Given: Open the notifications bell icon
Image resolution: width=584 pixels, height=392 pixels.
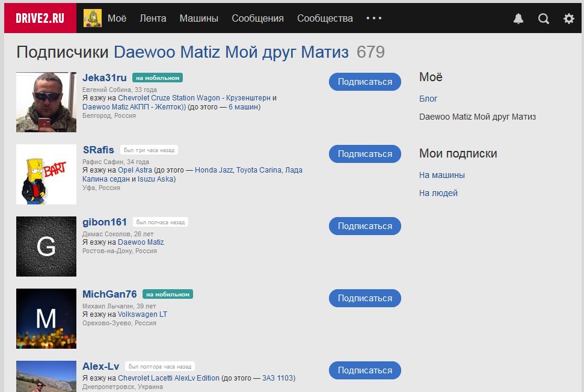Looking at the screenshot, I should click(x=518, y=19).
